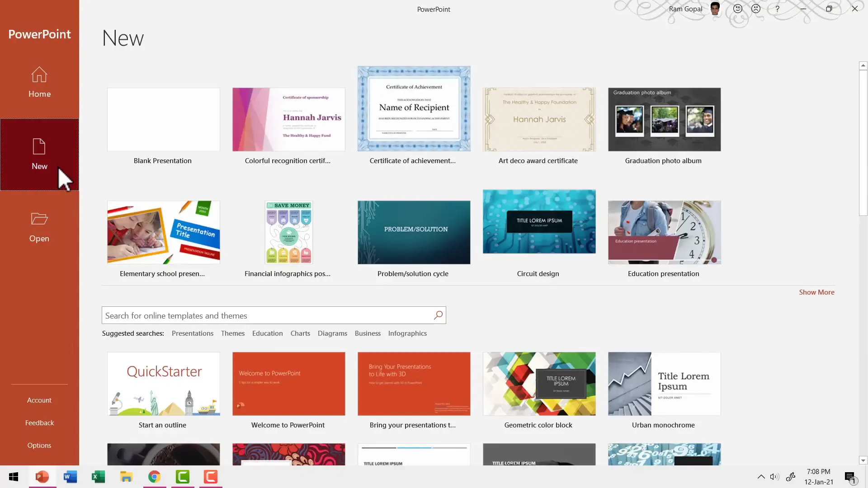Search suggested category Infographics

coord(407,333)
